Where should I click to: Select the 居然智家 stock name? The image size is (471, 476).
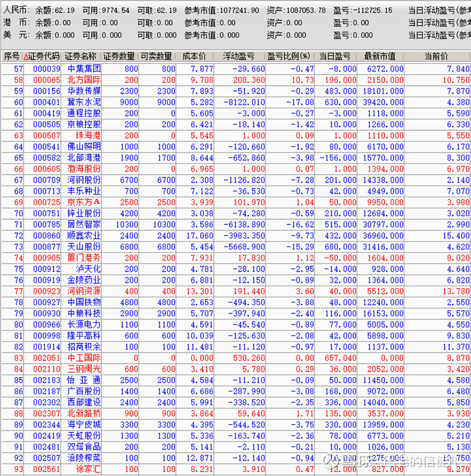(x=84, y=224)
